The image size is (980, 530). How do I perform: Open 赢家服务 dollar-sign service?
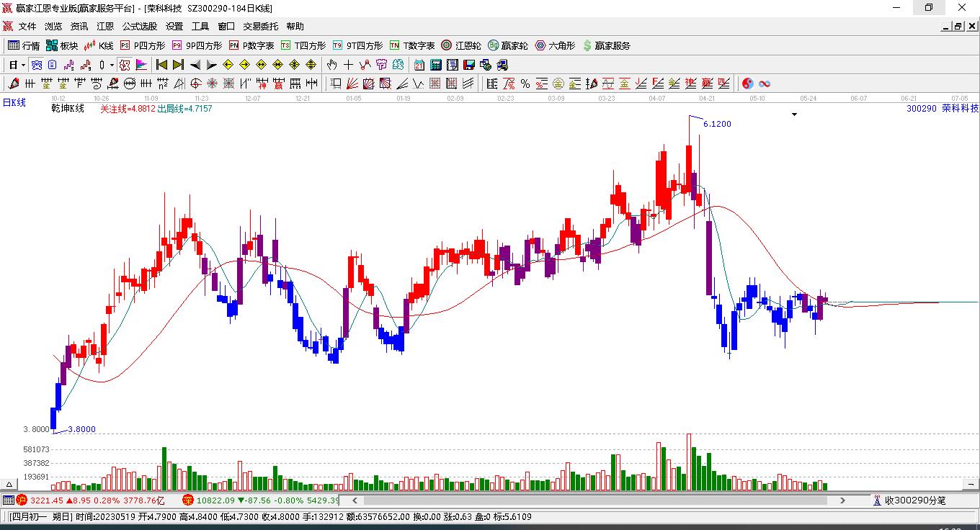(606, 45)
